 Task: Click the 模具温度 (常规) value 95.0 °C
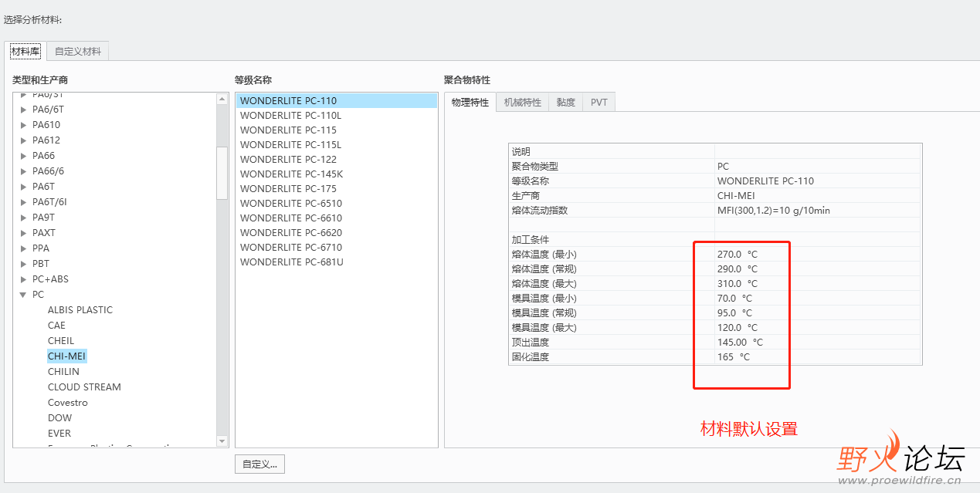[x=734, y=313]
